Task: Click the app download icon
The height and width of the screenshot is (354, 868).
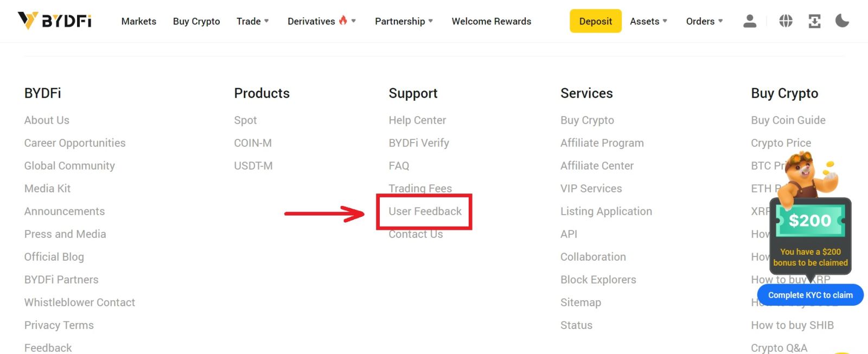Action: pos(814,21)
